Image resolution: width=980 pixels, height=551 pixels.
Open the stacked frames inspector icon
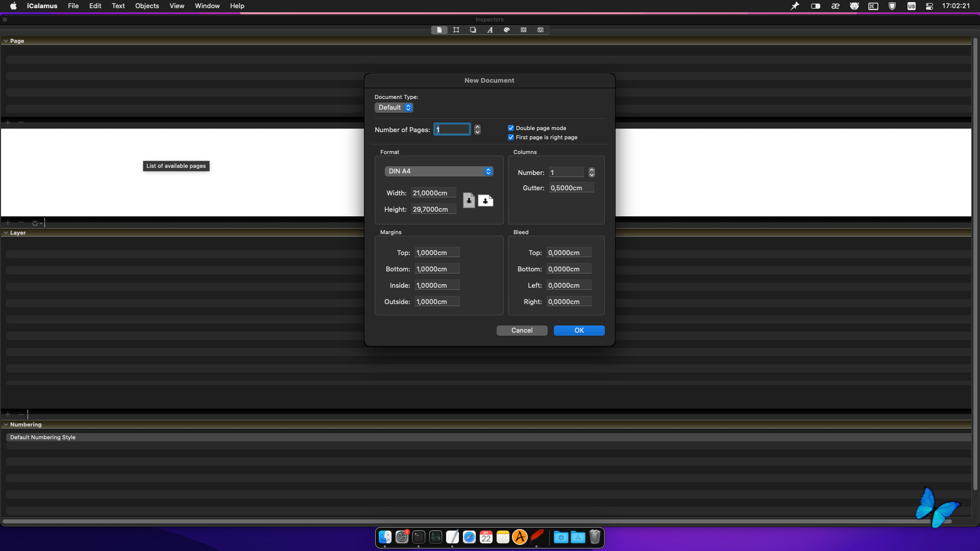click(x=473, y=30)
